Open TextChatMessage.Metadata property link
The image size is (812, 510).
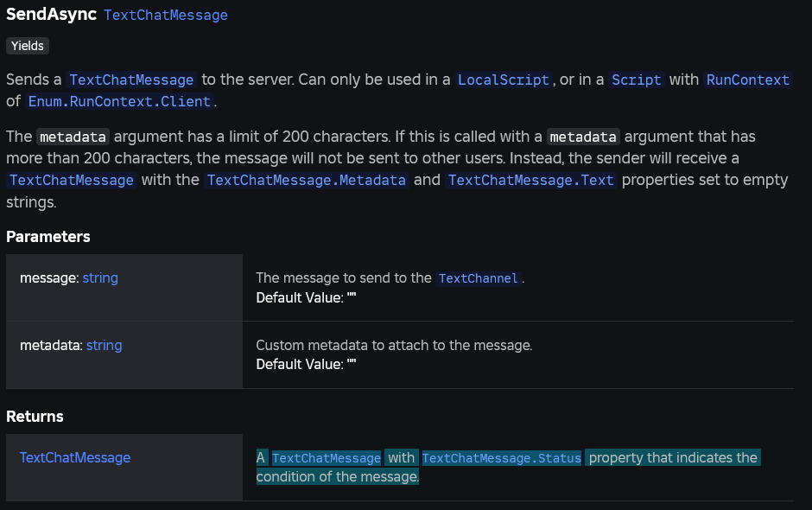tap(307, 181)
